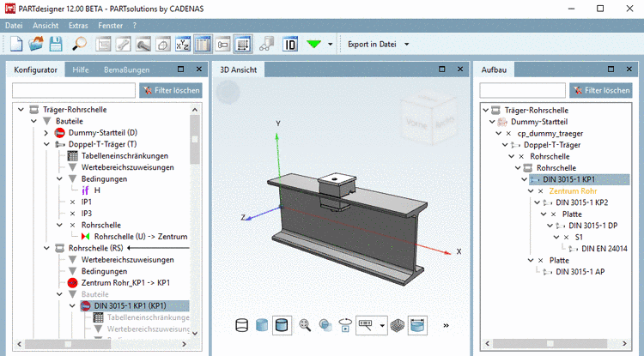This screenshot has width=644, height=356.
Task: Open the Export in Datei dropdown arrow
Action: point(407,45)
